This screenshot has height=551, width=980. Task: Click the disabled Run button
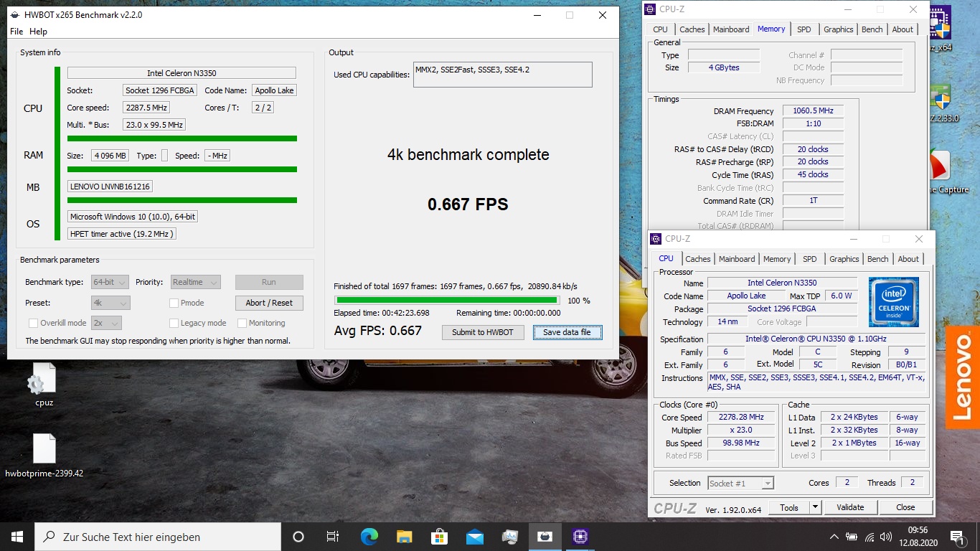point(269,282)
